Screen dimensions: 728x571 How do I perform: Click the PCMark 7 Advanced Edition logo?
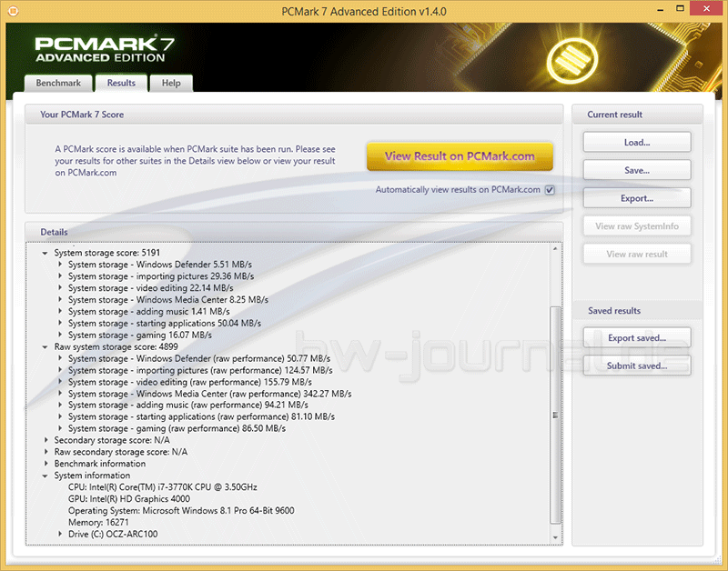pos(100,50)
